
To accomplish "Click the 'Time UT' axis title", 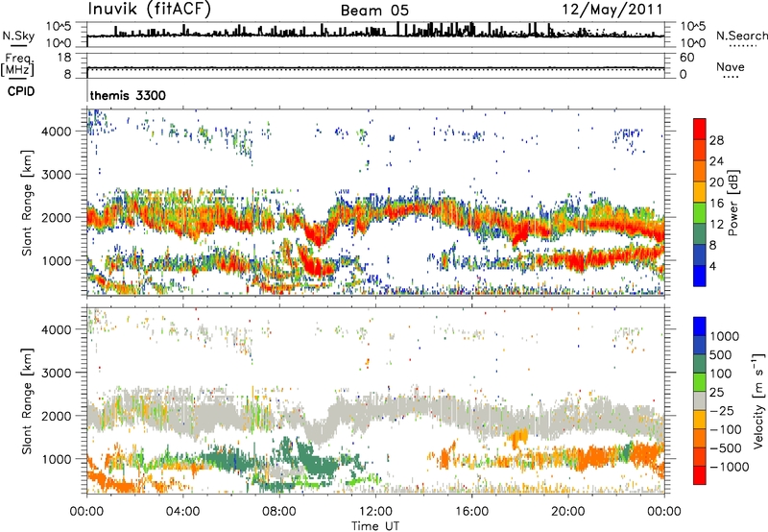I will point(375,526).
